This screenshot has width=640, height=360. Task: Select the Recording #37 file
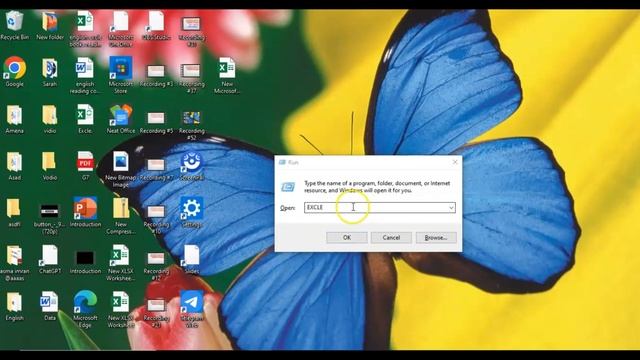click(x=191, y=78)
